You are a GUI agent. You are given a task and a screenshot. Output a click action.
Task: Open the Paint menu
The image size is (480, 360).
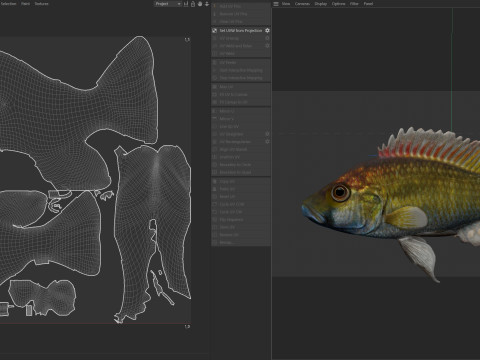point(25,4)
